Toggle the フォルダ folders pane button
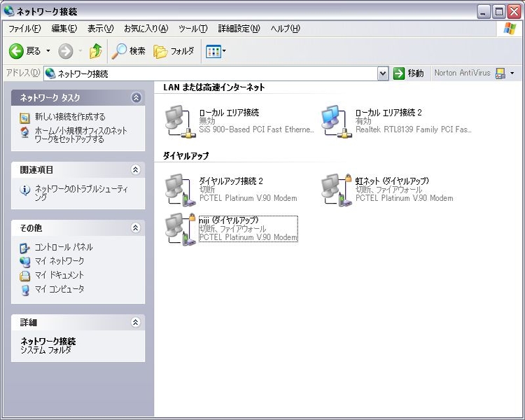Screen dimensions: 525x420 coord(174,51)
